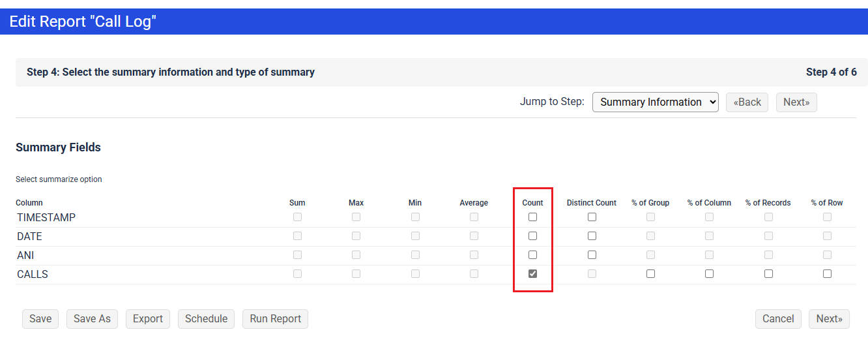Click the DATE column name
The image size is (868, 351).
pyautogui.click(x=29, y=237)
